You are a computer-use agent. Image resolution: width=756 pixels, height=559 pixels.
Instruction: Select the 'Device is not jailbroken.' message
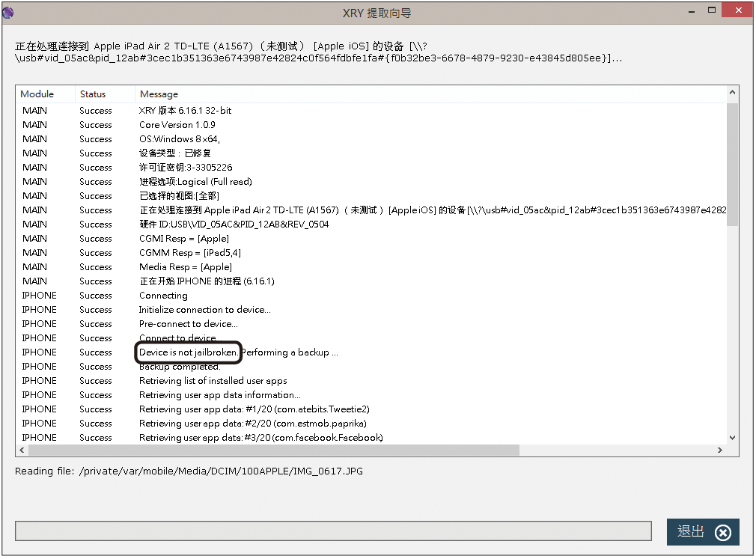coord(188,352)
